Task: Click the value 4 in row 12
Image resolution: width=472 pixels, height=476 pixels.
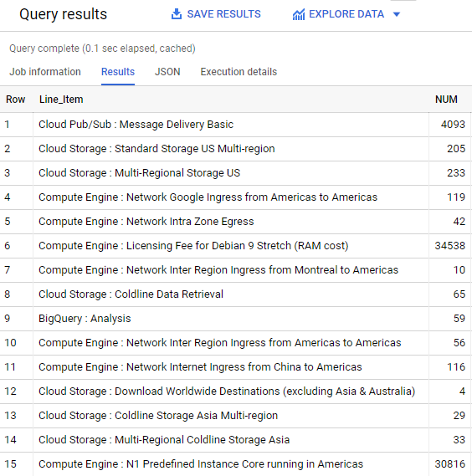Action: [x=462, y=392]
